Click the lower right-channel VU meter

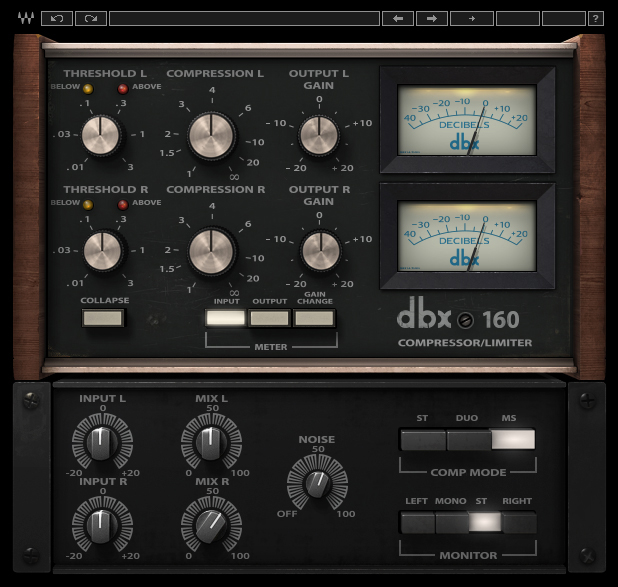click(467, 236)
